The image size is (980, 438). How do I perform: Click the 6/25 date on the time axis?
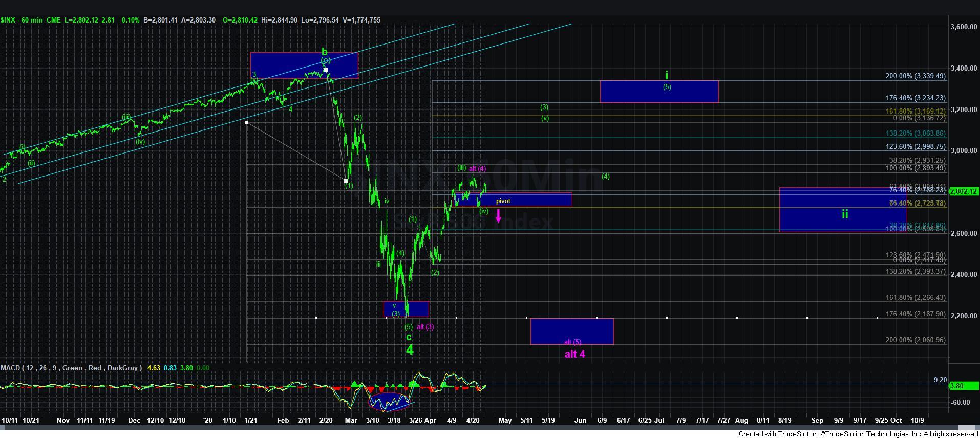(645, 420)
